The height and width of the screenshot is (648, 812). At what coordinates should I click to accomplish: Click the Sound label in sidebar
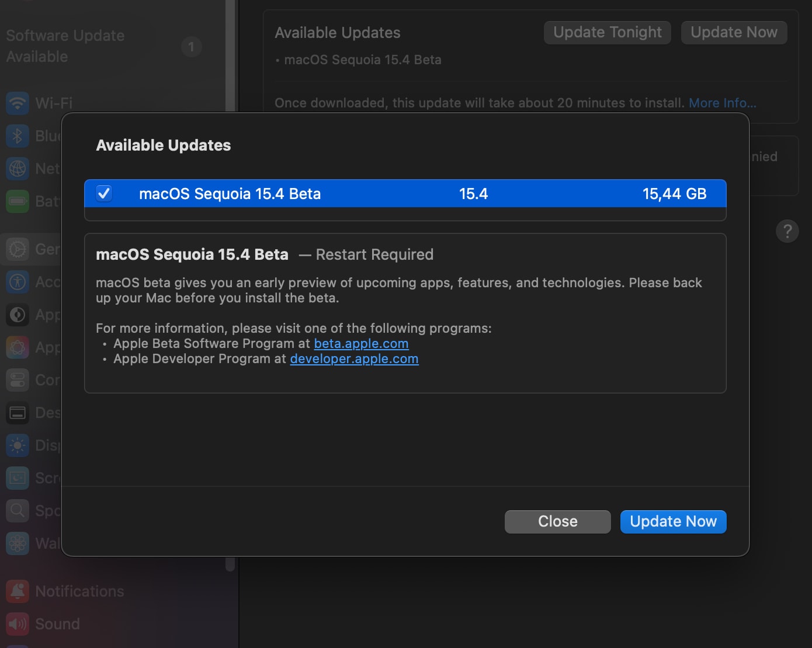click(x=57, y=624)
